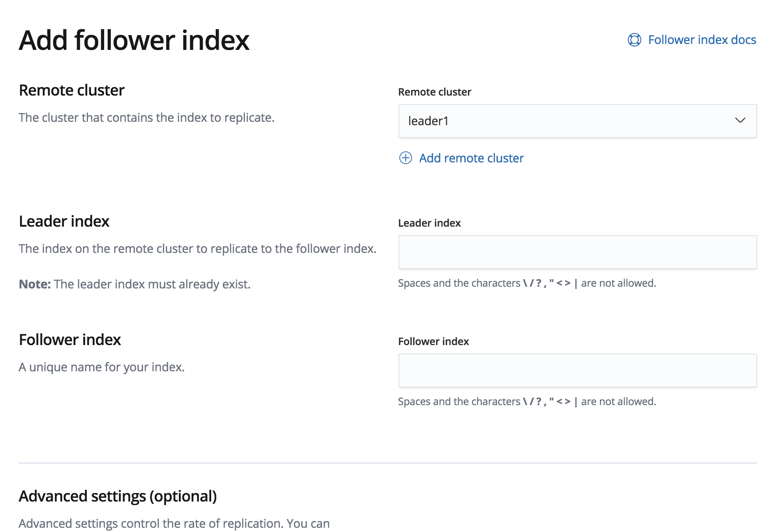Click the Remote cluster field label
The height and width of the screenshot is (532, 775).
pos(434,92)
